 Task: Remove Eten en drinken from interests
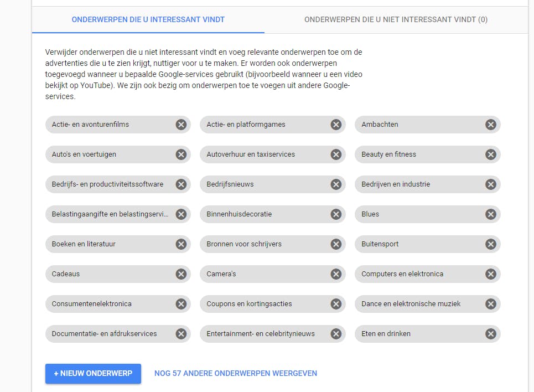(490, 334)
